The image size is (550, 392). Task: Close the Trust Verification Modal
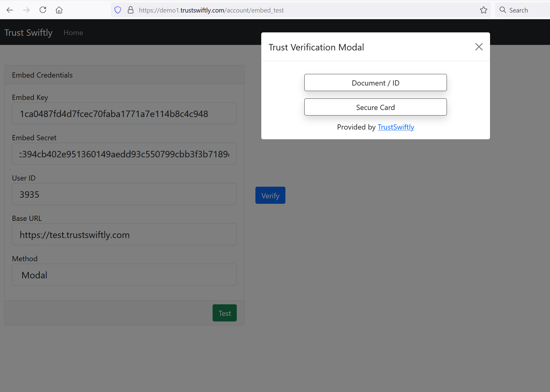(x=479, y=47)
